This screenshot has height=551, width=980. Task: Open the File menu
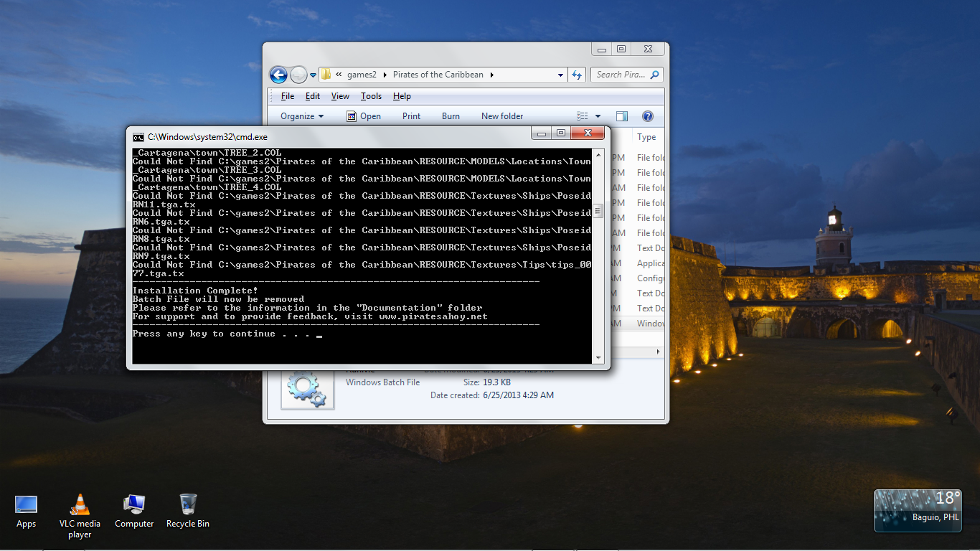point(288,96)
